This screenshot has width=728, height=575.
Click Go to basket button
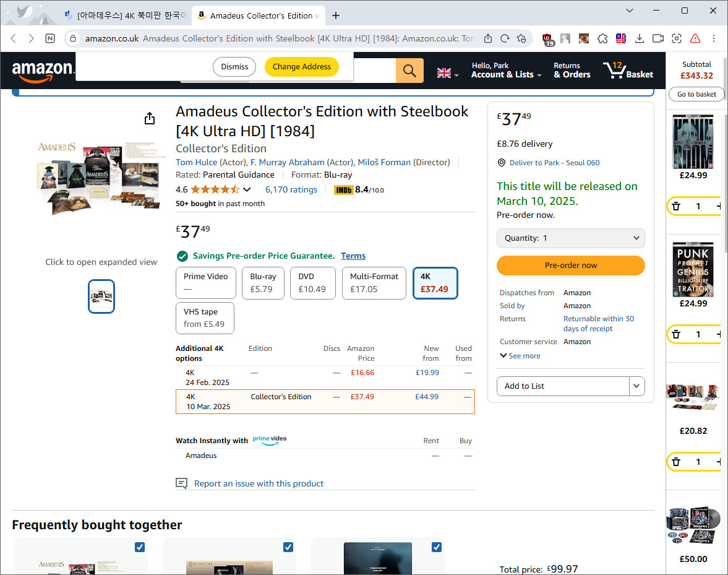[x=696, y=94]
